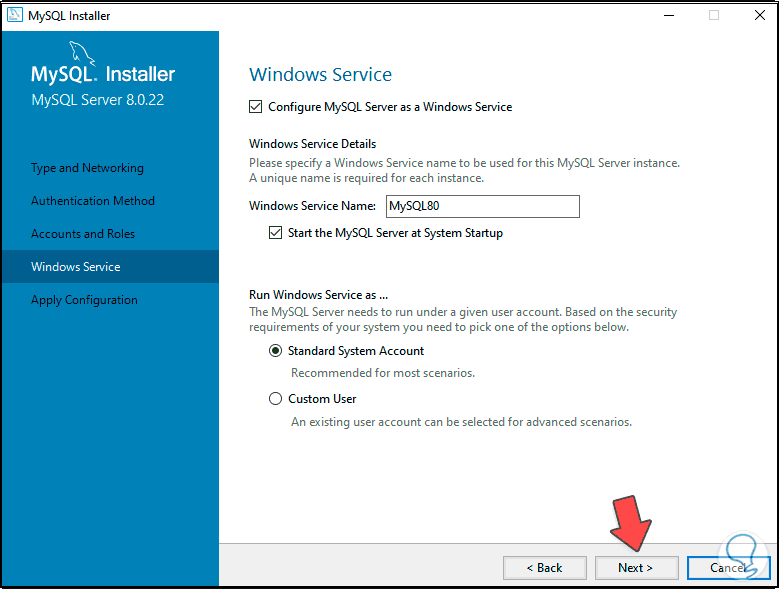Screen dimensions: 779x589
Task: Select the Windows Service sidebar step
Action: click(110, 267)
